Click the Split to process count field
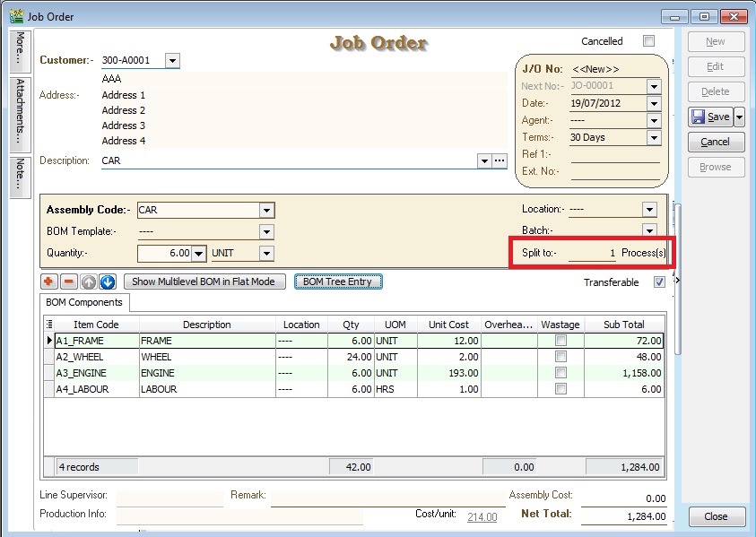The height and width of the screenshot is (537, 756). point(593,254)
